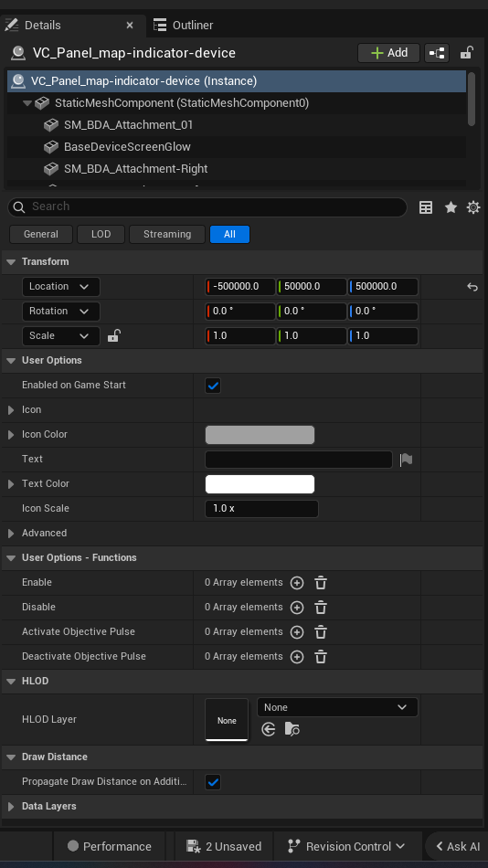Click the Location Y value field
This screenshot has width=488, height=868.
pos(312,287)
